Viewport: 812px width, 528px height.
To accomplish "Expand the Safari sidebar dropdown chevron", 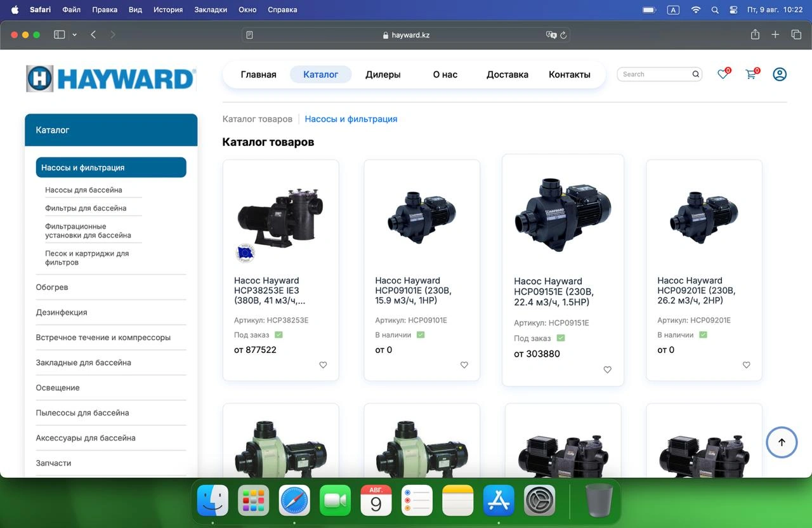I will pyautogui.click(x=74, y=35).
